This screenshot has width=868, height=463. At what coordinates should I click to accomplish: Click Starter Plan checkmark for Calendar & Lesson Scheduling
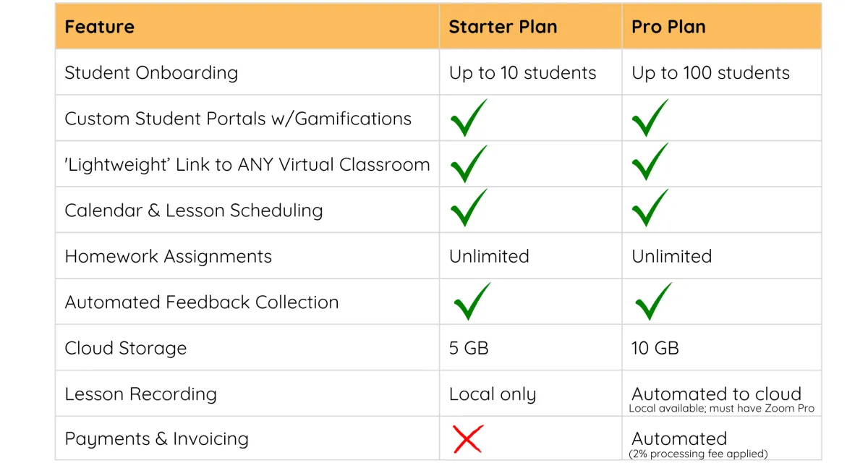tap(469, 208)
